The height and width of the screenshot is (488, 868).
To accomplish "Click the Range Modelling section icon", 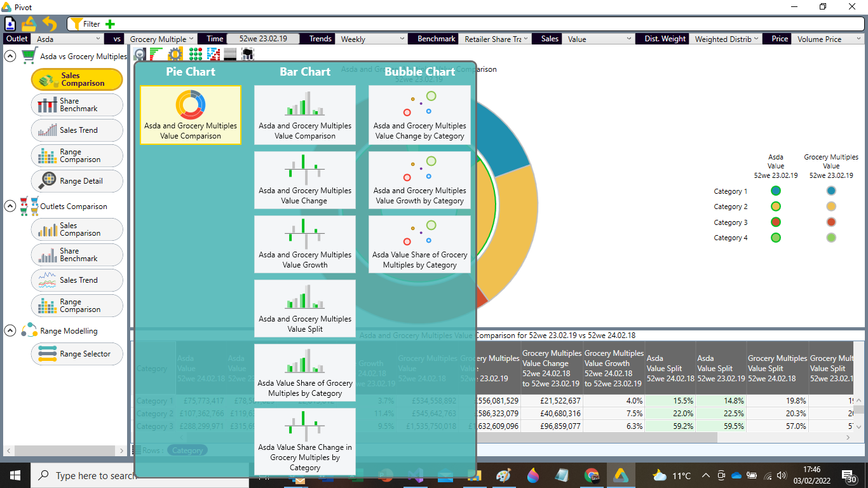I will pyautogui.click(x=29, y=330).
